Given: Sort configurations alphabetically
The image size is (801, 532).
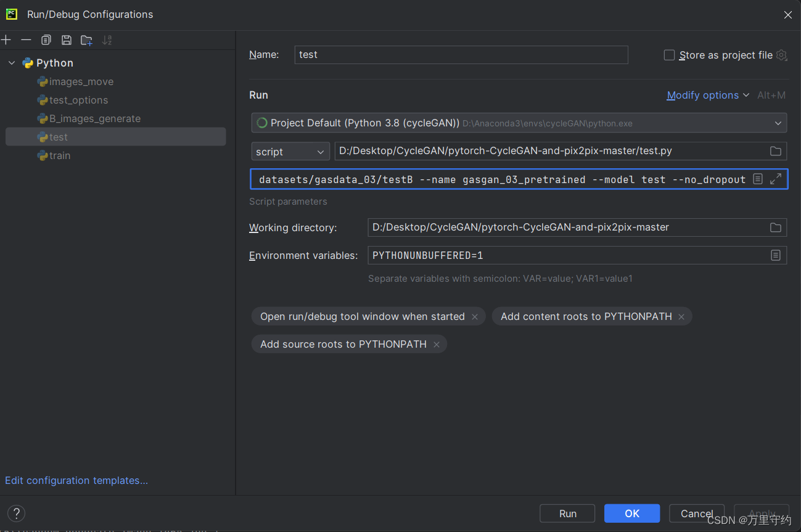Looking at the screenshot, I should pos(107,40).
